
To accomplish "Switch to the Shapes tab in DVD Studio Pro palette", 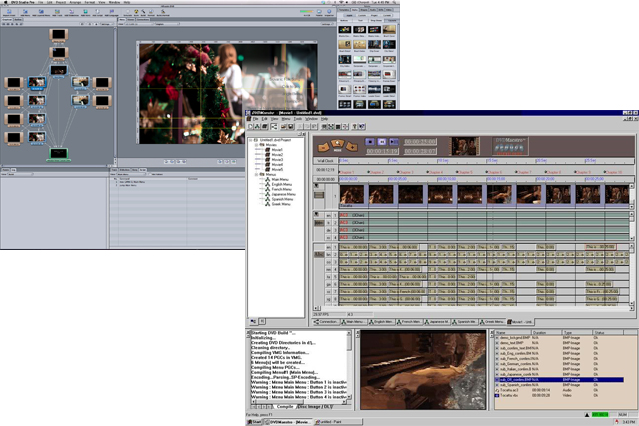I will click(364, 10).
